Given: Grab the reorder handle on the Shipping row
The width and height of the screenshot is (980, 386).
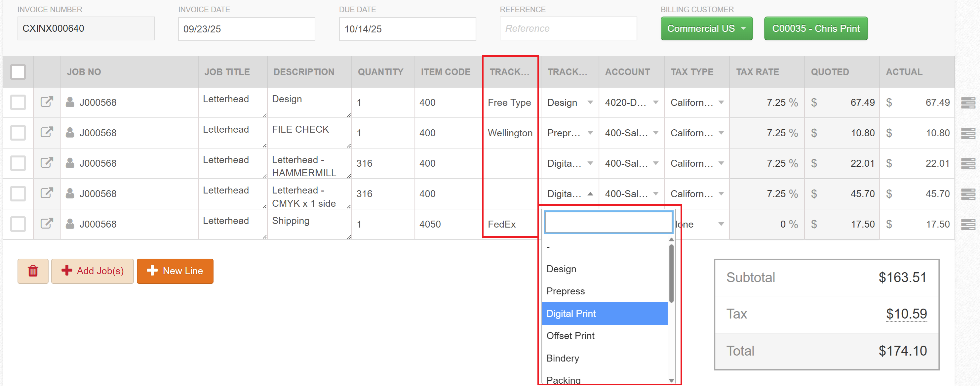Looking at the screenshot, I should coord(967,224).
